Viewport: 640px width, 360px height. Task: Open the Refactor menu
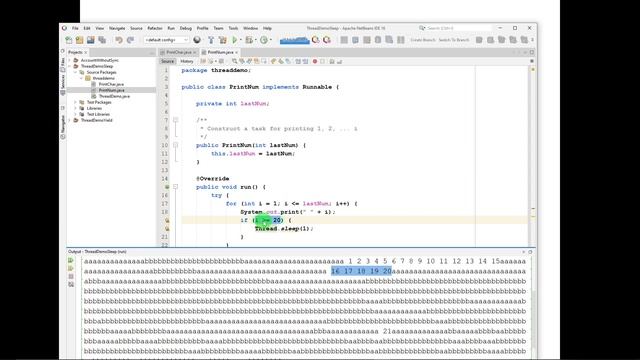(x=155, y=28)
